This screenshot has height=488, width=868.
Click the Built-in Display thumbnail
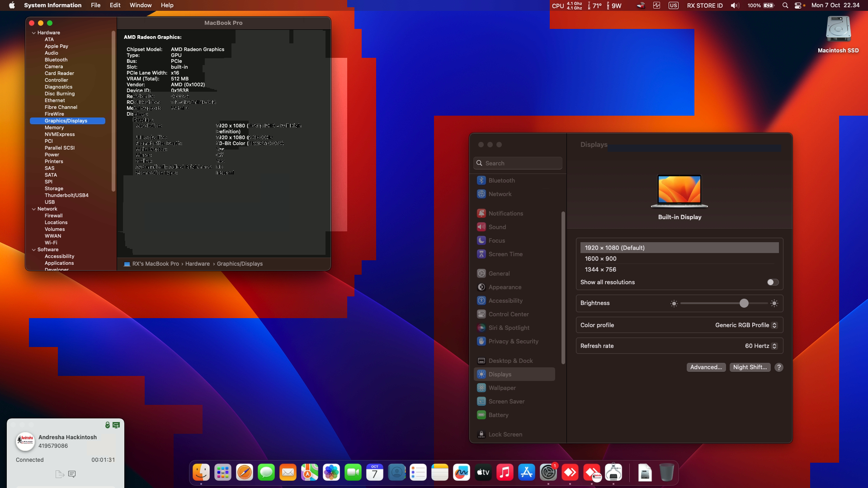(679, 191)
